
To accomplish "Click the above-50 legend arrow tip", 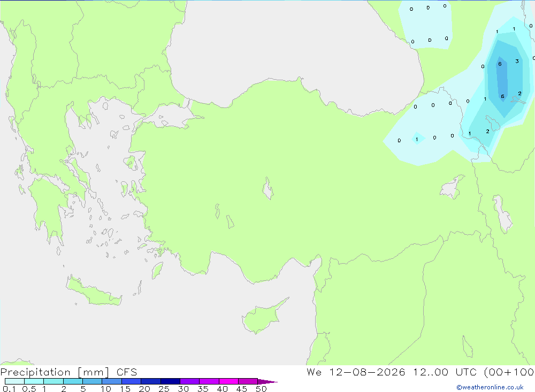I will (x=267, y=382).
